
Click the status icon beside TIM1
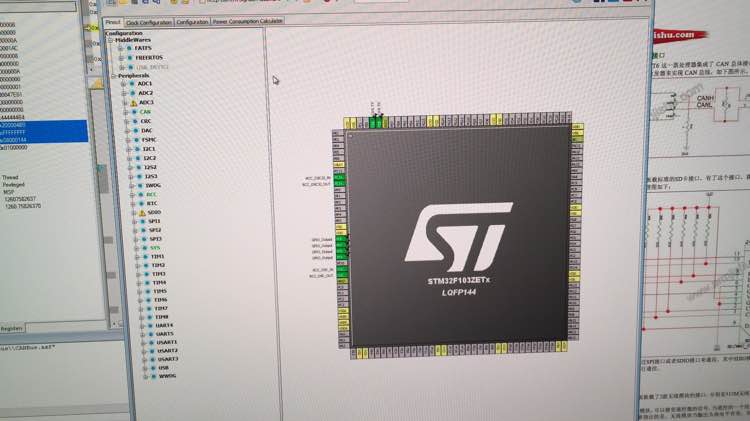146,257
